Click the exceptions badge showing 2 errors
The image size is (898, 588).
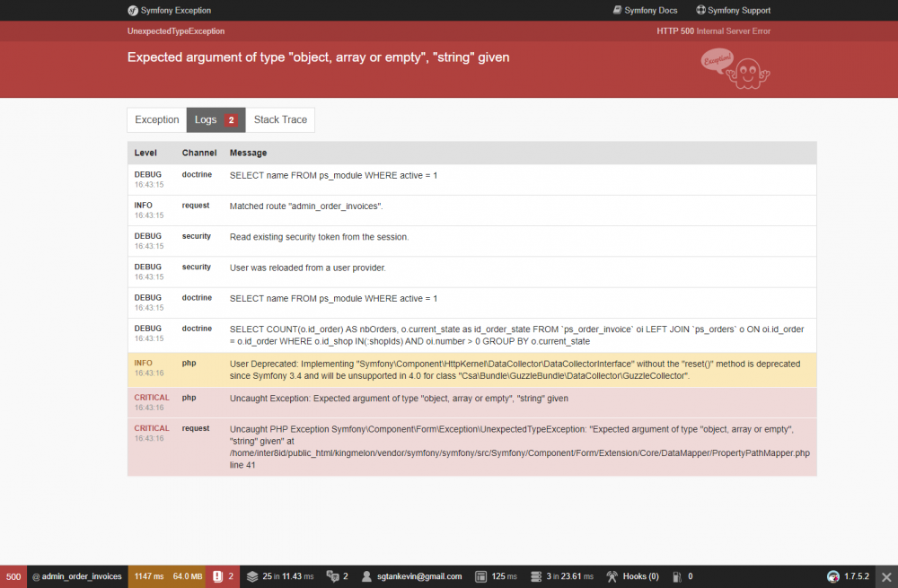[222, 575]
